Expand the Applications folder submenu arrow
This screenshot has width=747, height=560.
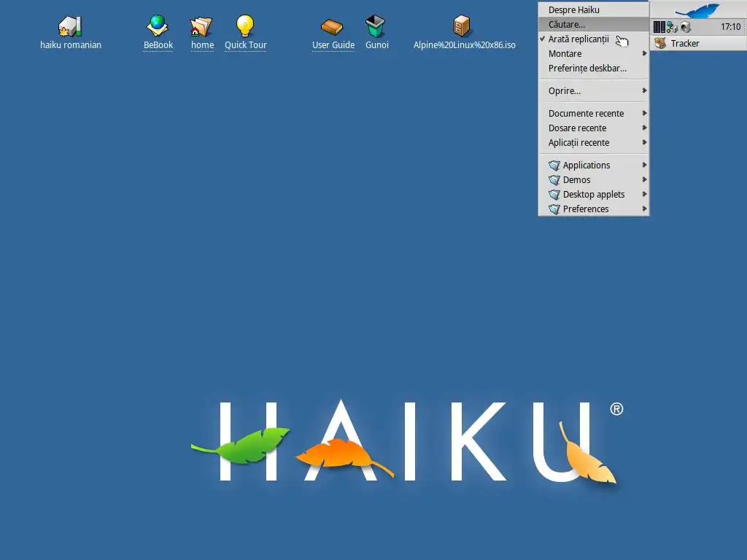644,165
